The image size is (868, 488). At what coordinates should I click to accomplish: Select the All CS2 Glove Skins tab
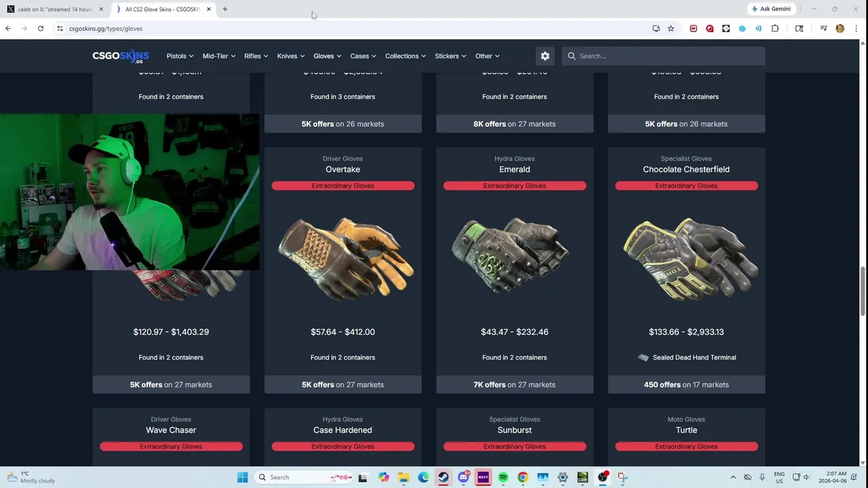click(163, 9)
